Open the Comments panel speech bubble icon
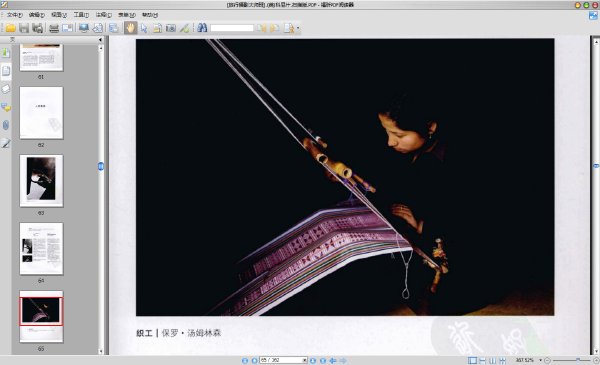This screenshot has height=365, width=600. 6,107
